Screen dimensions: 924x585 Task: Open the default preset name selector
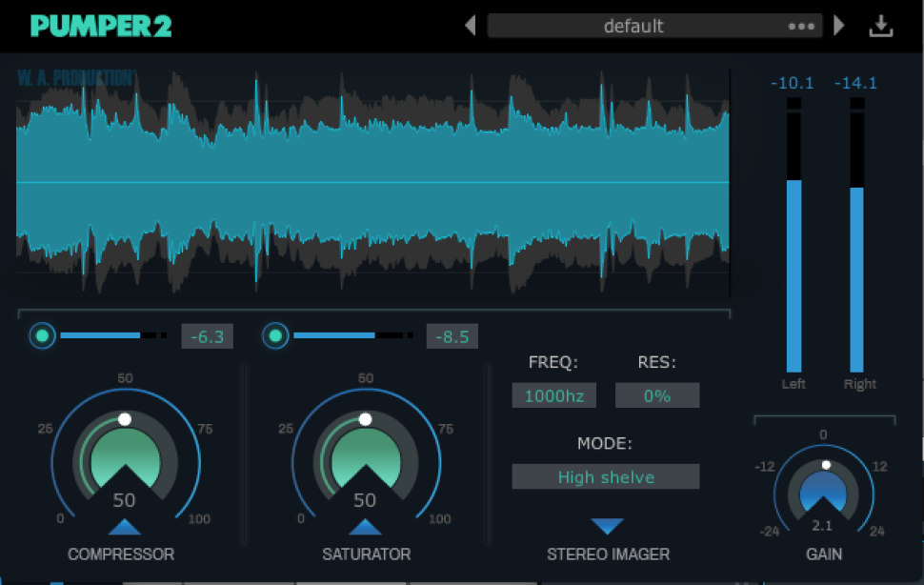click(x=633, y=26)
